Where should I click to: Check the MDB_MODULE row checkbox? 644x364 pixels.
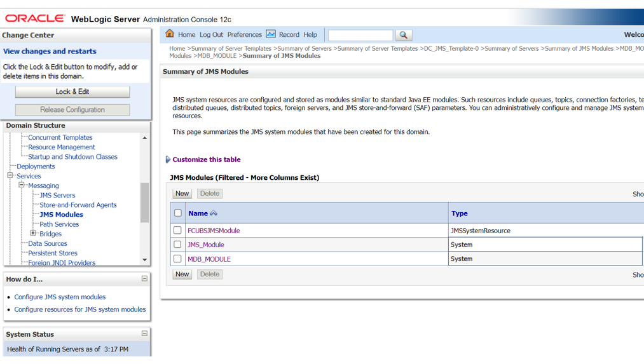tap(177, 259)
